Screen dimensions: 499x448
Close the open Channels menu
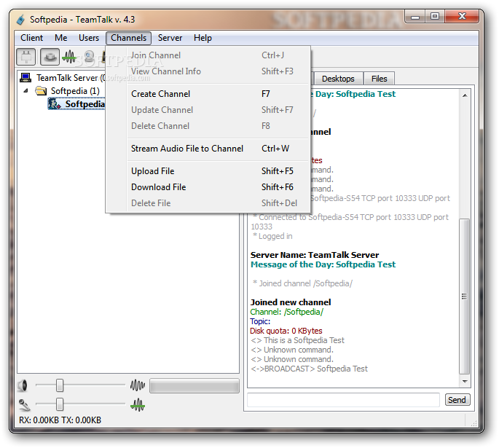[128, 38]
